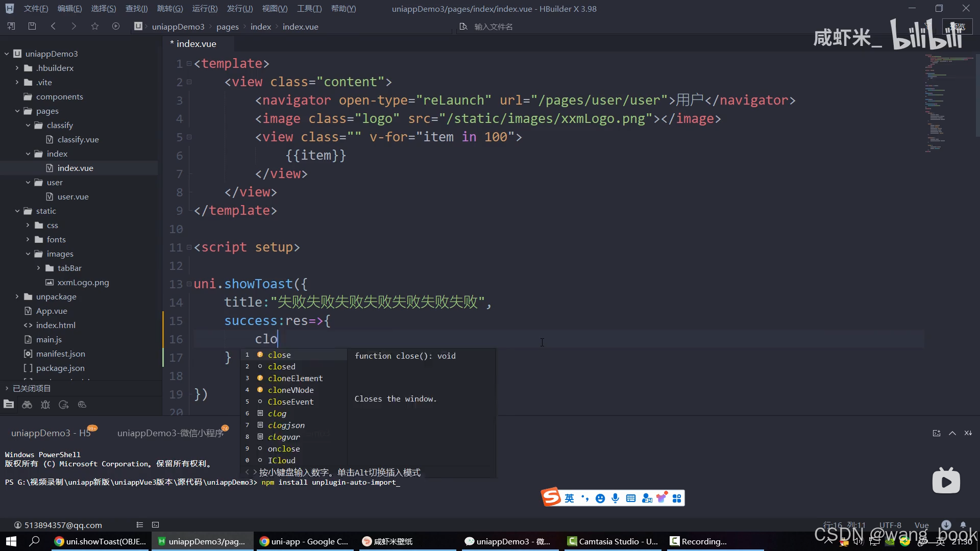Click the UTF-8 encoding in status bar

(890, 525)
